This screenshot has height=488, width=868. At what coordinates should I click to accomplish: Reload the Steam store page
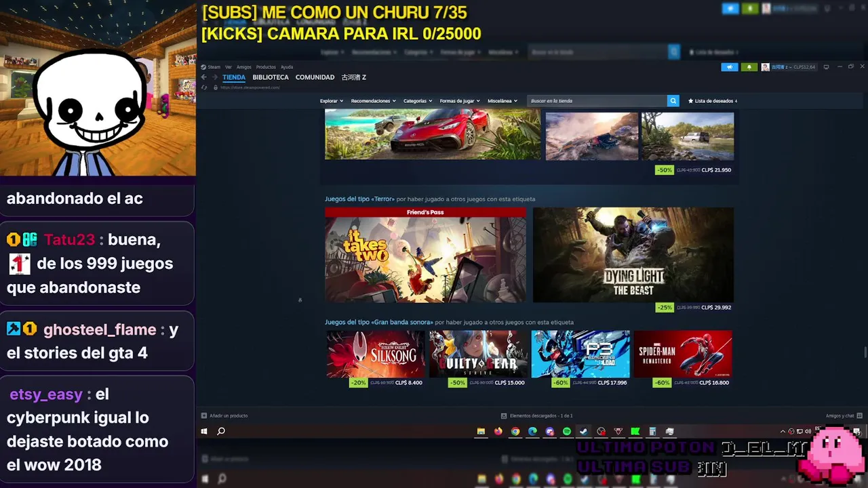(x=205, y=87)
